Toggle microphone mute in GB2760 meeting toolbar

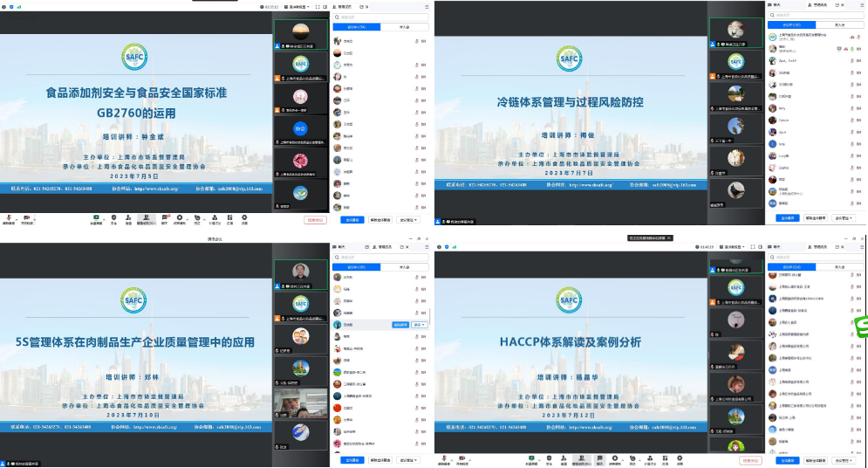9,218
